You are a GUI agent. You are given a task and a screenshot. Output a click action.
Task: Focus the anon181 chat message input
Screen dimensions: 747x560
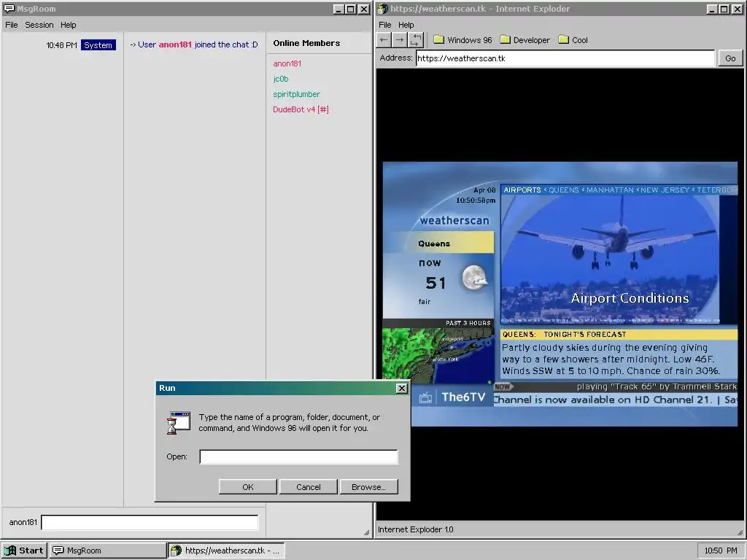point(150,522)
